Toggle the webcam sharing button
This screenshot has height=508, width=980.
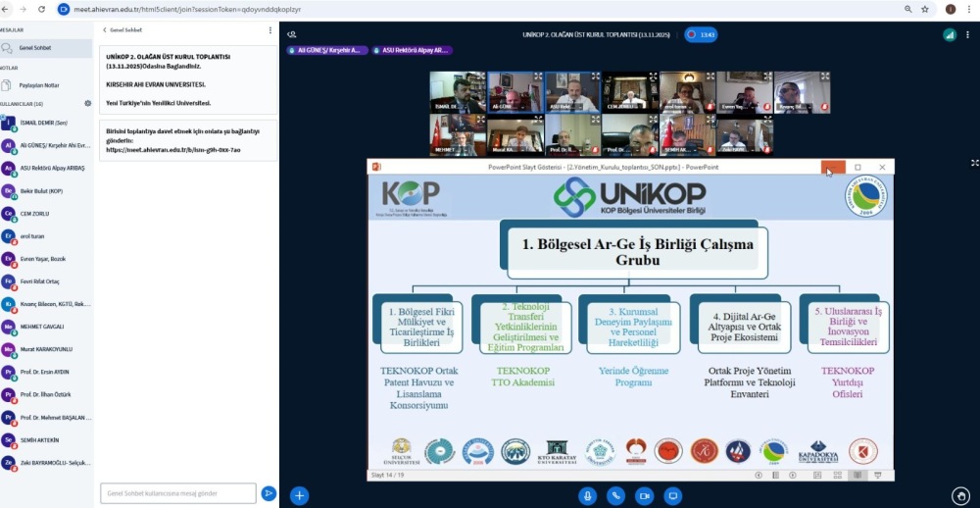point(644,495)
